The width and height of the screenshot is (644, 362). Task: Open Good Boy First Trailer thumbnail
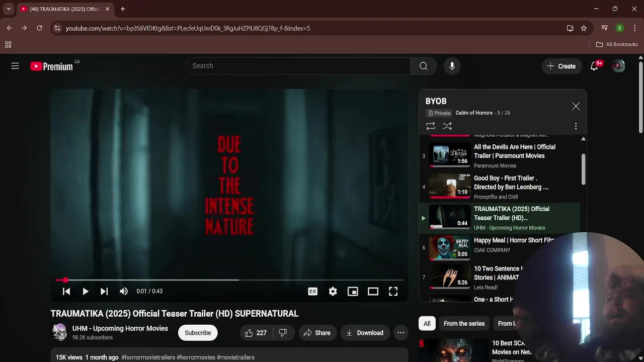450,187
